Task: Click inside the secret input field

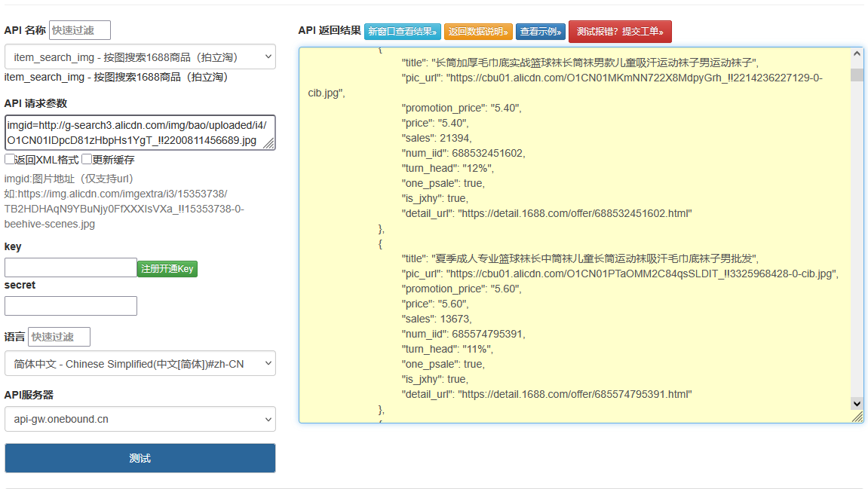Action: tap(70, 305)
